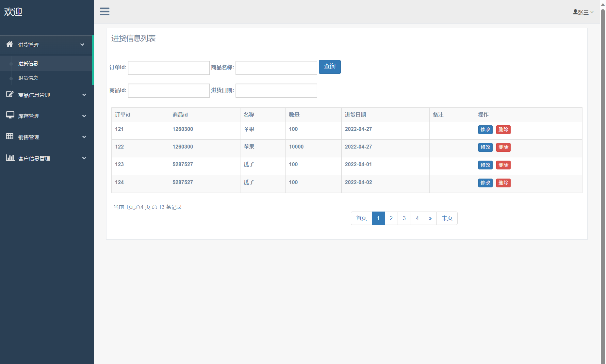Go to page 3 in pagination
The width and height of the screenshot is (606, 364).
[404, 218]
